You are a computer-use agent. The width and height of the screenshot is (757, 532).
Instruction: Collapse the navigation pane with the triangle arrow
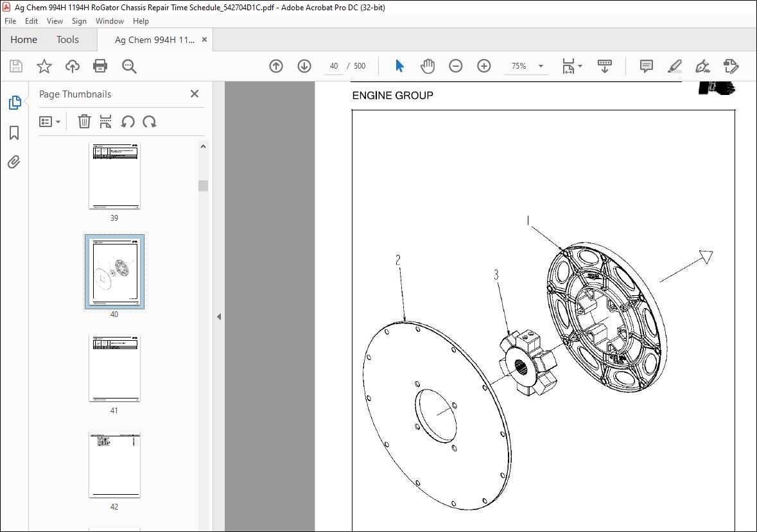point(219,316)
